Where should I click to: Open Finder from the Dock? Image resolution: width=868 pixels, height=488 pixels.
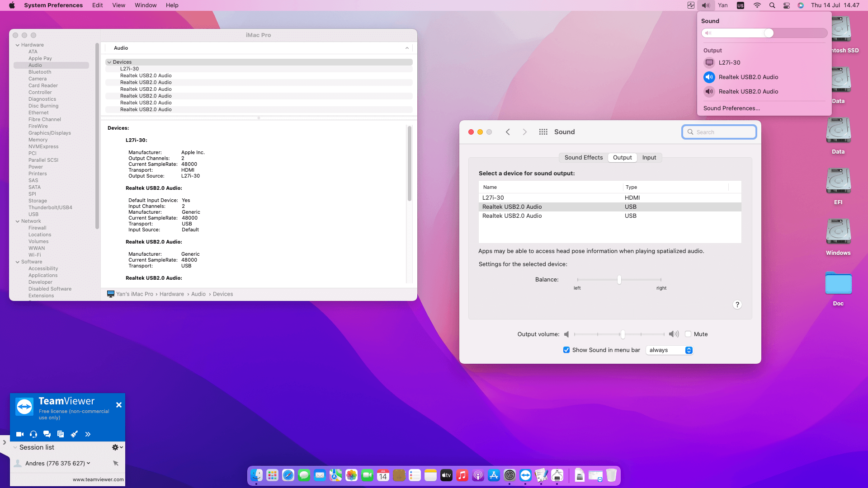pos(256,475)
